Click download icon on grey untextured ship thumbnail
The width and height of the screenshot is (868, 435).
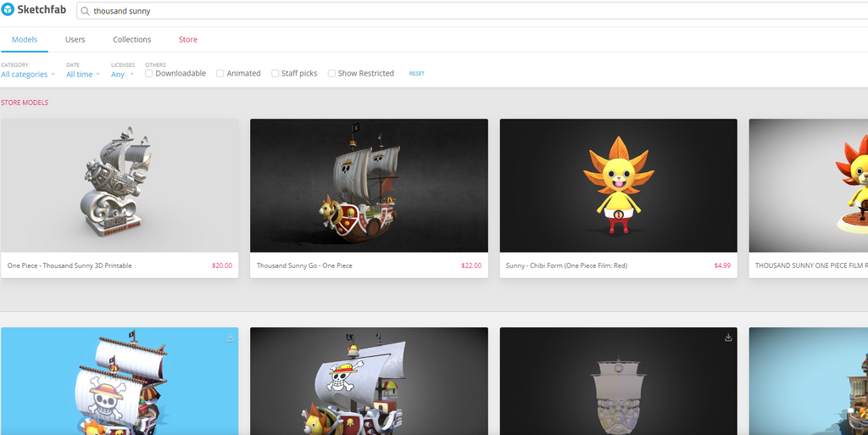(728, 337)
